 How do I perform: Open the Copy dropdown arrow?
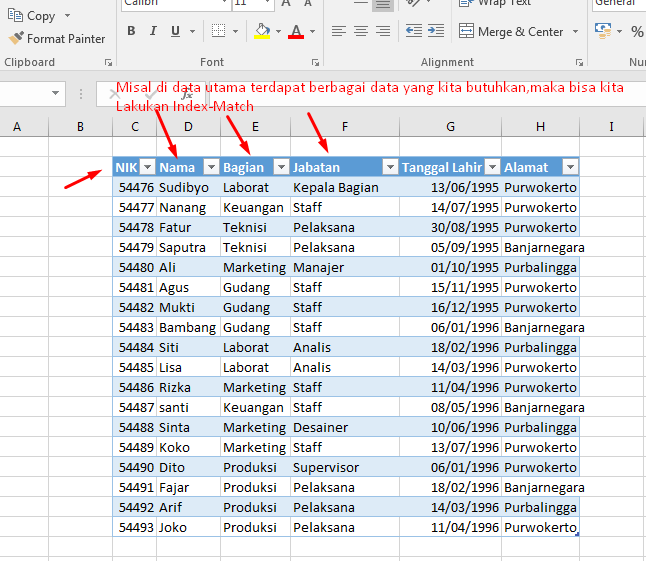click(x=67, y=16)
